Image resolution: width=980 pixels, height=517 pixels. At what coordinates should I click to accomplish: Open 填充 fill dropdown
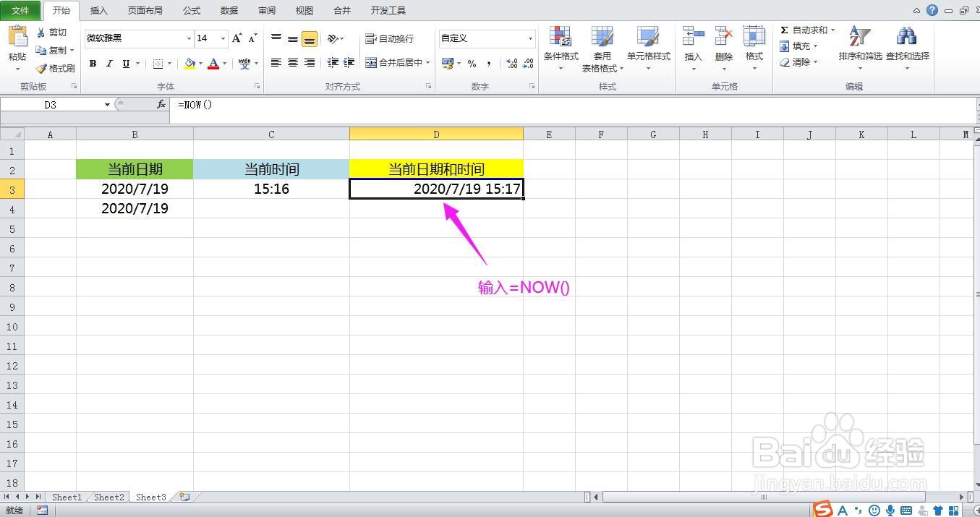point(798,46)
